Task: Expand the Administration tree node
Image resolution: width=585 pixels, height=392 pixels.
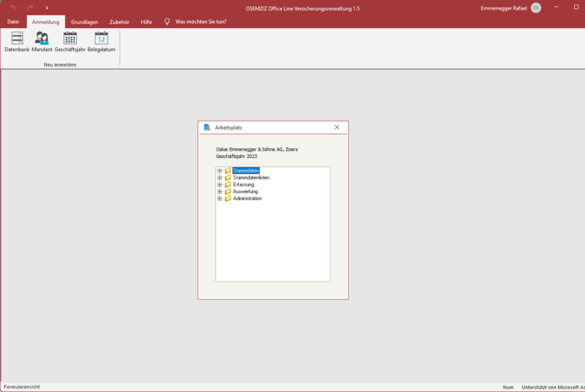Action: [x=219, y=199]
